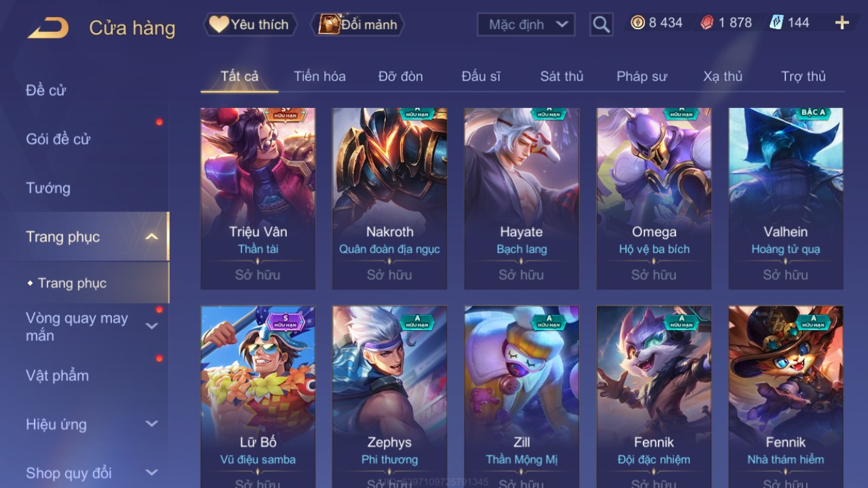868x488 pixels.
Task: Open the Mặc định sort dropdown
Action: click(x=526, y=25)
